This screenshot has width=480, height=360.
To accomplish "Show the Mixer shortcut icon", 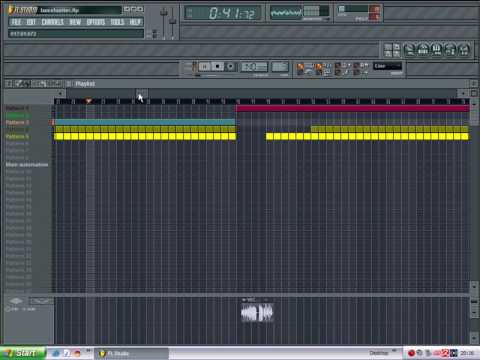I will (x=464, y=50).
